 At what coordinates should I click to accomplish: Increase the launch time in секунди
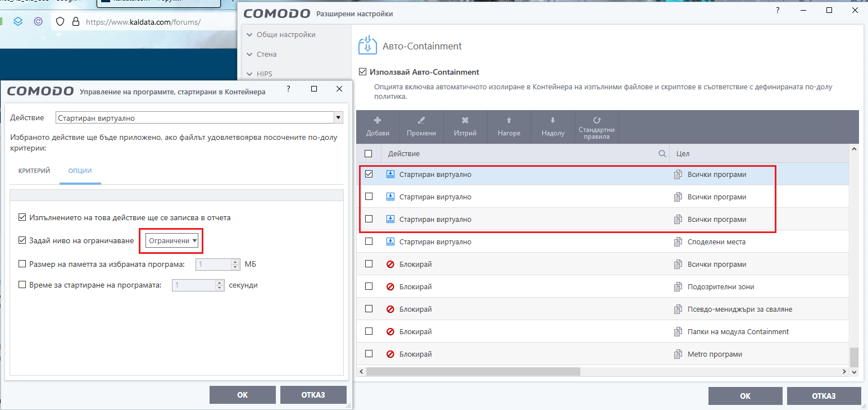point(220,282)
